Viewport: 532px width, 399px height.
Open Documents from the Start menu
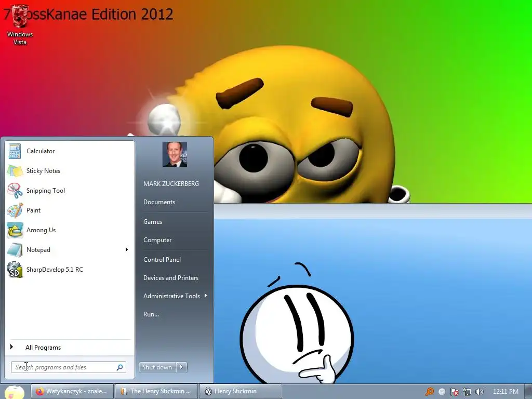click(159, 202)
